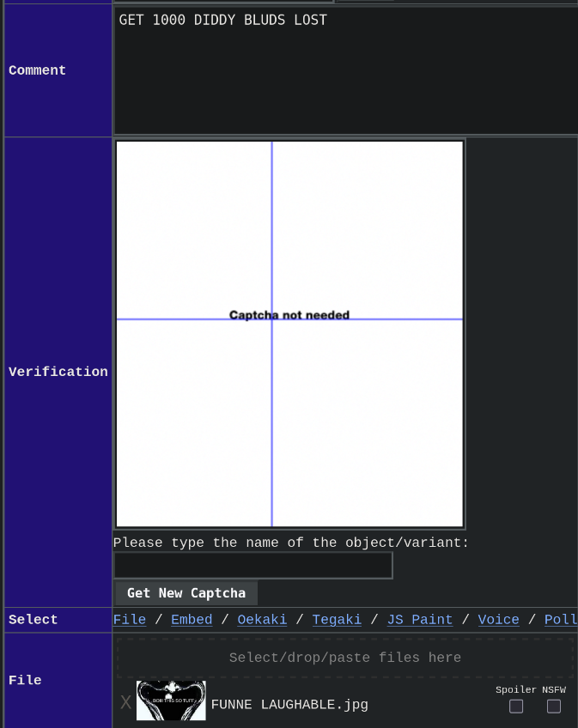Screen dimensions: 578x728
Task: Tick the Spoiler checkbox
Action: pos(516,707)
